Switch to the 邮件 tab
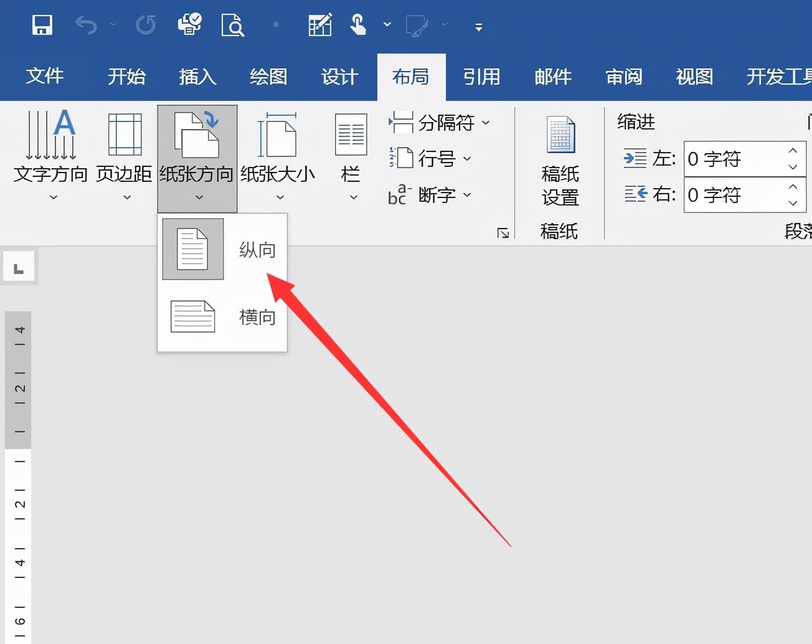 tap(553, 77)
